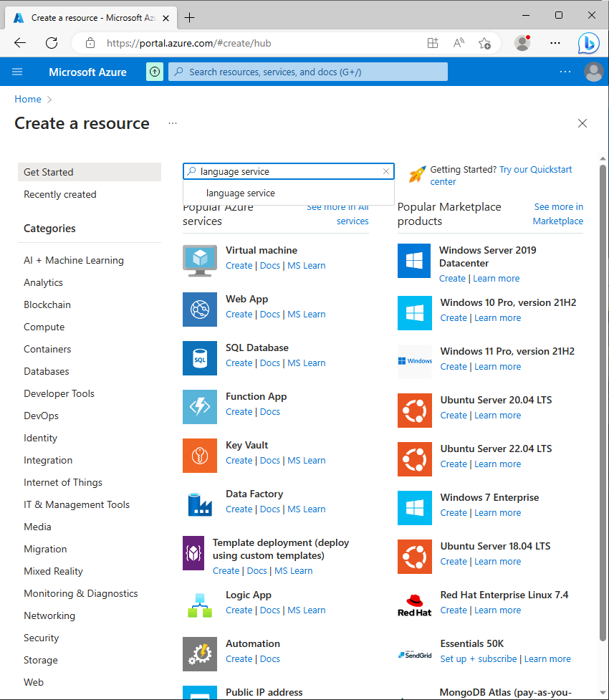
Task: Click the Template deployment icon
Action: pos(193,553)
